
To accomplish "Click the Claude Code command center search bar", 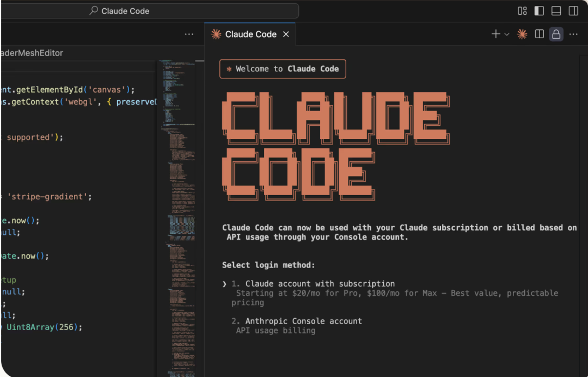I will click(x=150, y=11).
